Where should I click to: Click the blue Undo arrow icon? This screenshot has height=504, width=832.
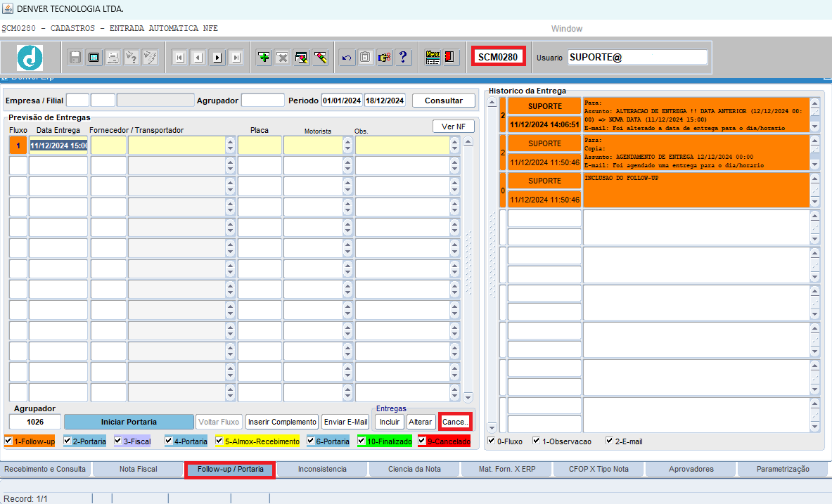coord(347,58)
